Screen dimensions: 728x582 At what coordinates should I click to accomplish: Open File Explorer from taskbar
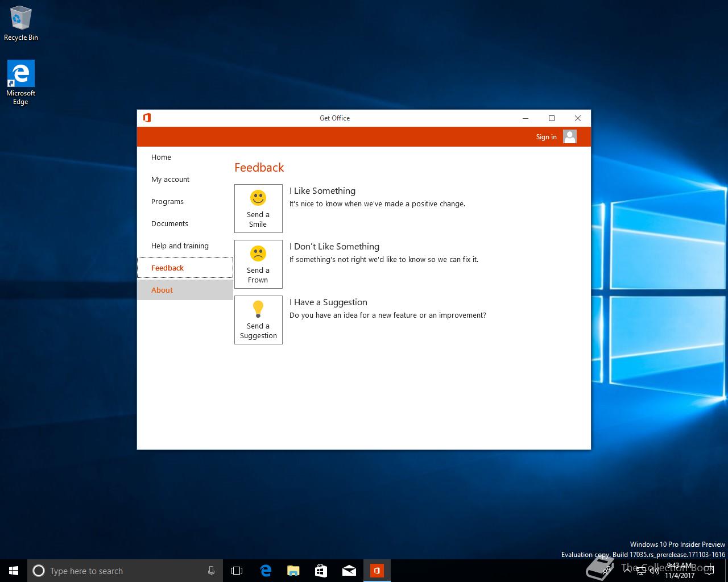(x=293, y=571)
